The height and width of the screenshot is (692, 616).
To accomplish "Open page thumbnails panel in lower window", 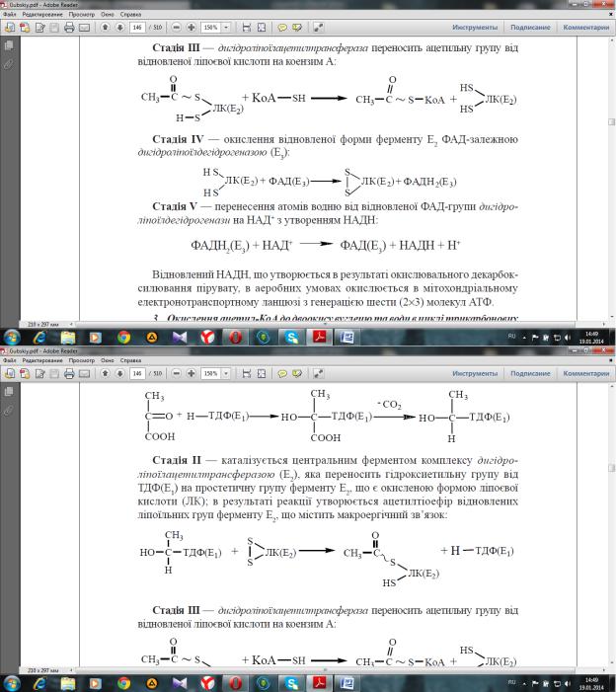I will click(8, 392).
